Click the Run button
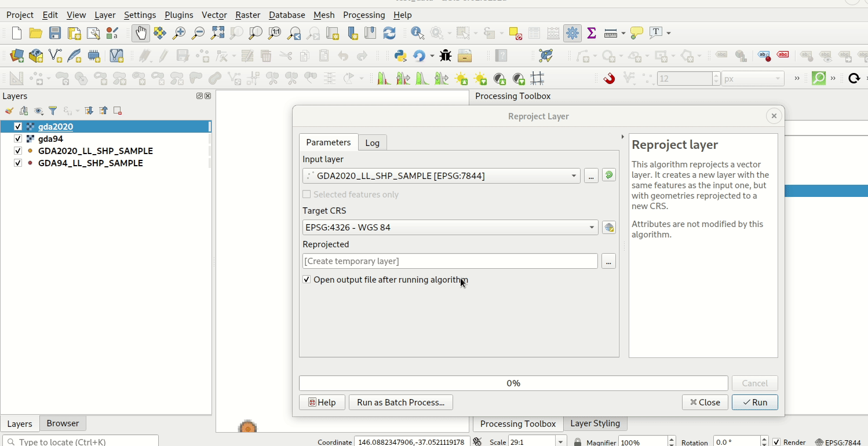The image size is (868, 446). pos(754,402)
